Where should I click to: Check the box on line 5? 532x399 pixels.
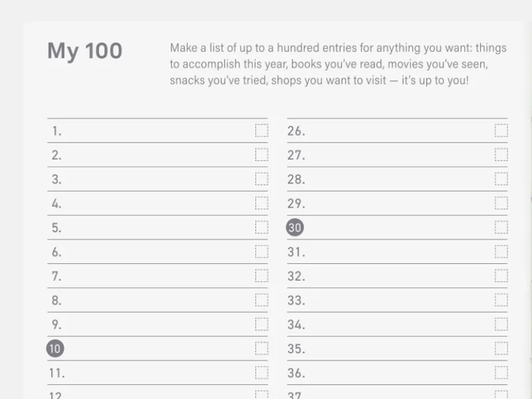[262, 227]
